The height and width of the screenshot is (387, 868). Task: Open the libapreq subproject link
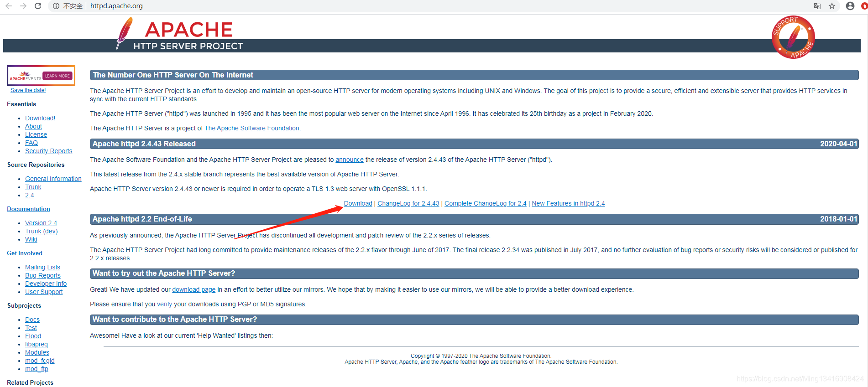coord(37,344)
